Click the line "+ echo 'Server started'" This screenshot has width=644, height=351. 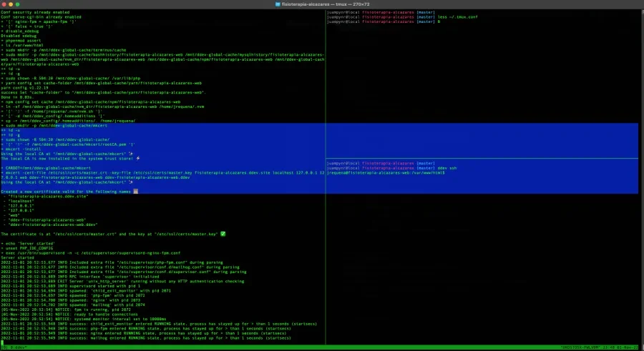point(28,244)
